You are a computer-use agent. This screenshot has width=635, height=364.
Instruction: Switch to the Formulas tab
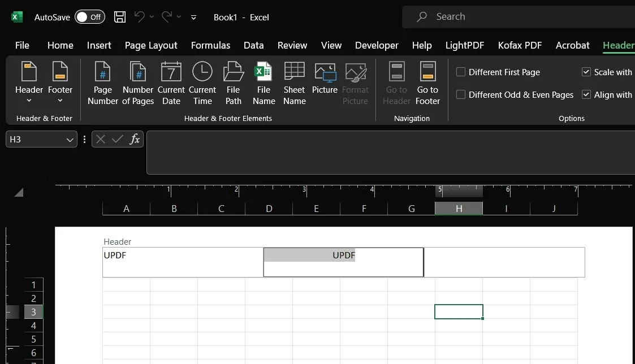[210, 45]
